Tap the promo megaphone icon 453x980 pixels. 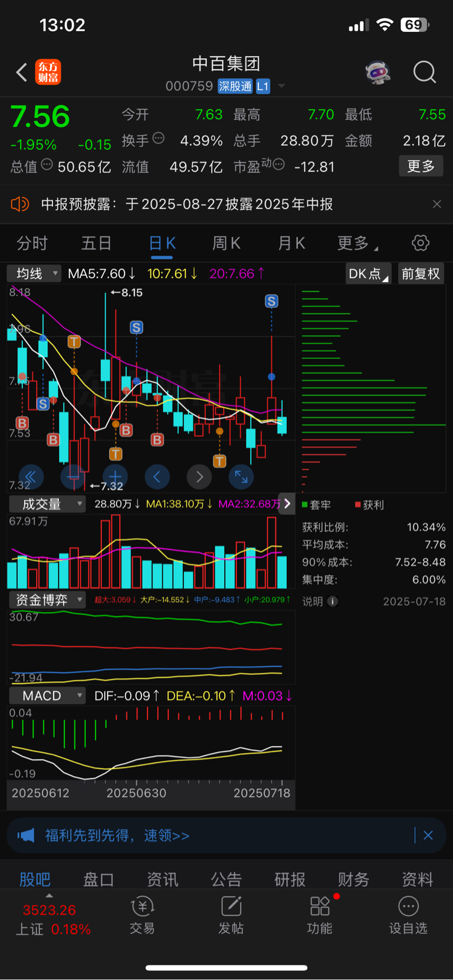tap(26, 836)
